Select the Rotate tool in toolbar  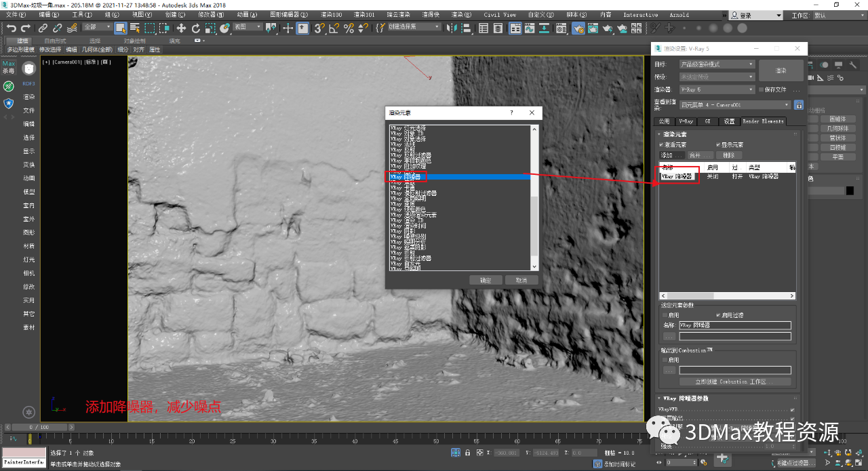click(x=196, y=28)
